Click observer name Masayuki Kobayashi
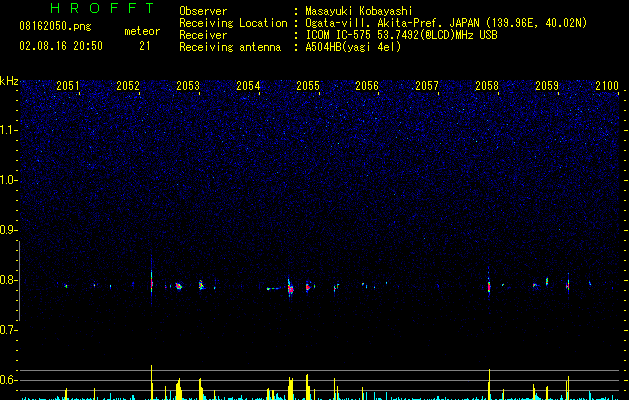629x400 pixels. pyautogui.click(x=359, y=11)
